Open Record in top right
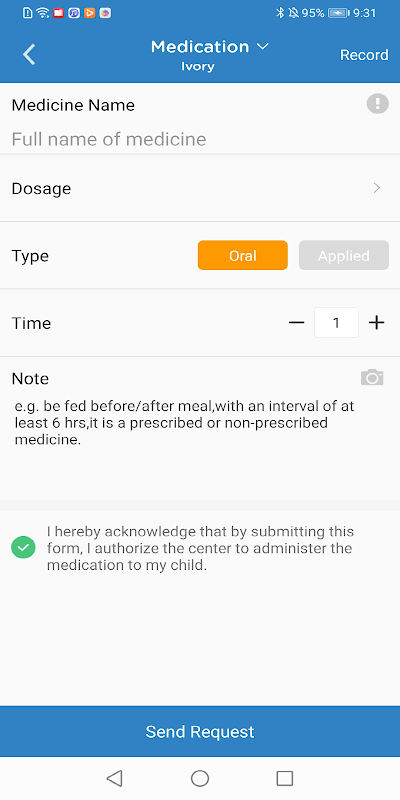 (x=364, y=55)
